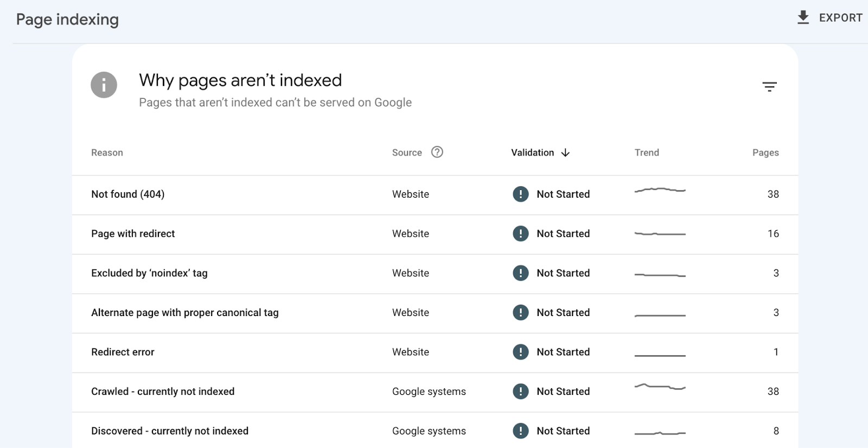This screenshot has height=448, width=868.
Task: Open the Not found (404) row
Action: click(435, 194)
